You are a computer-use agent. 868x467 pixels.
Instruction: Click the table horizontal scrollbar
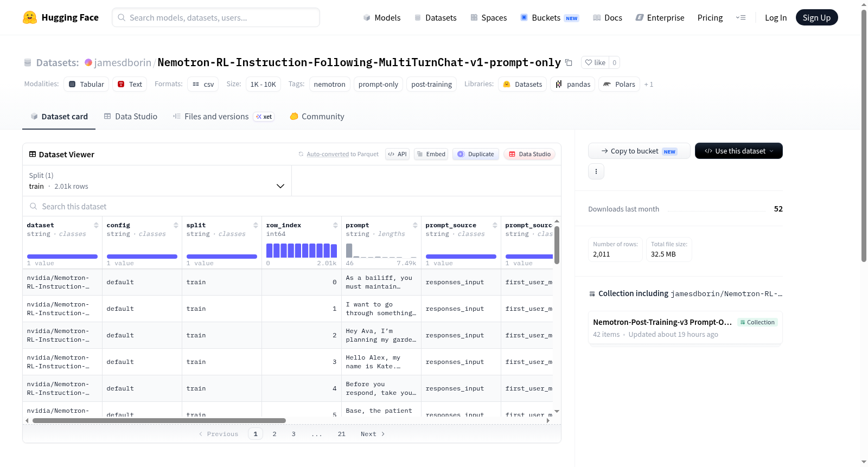pyautogui.click(x=159, y=420)
